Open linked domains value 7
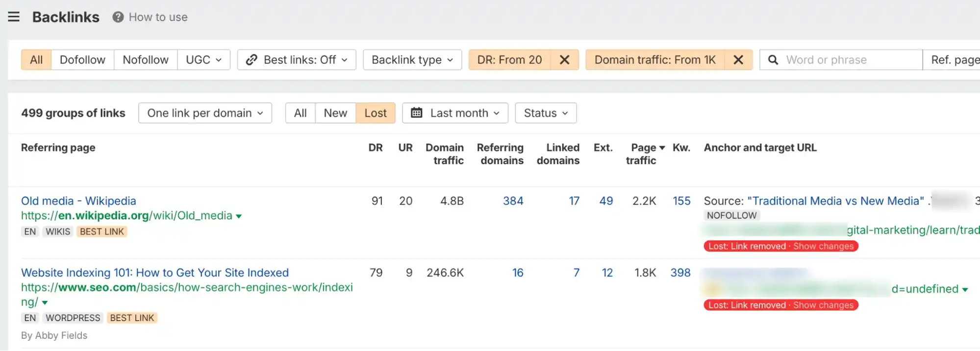Viewport: 980px width, 351px height. point(577,273)
